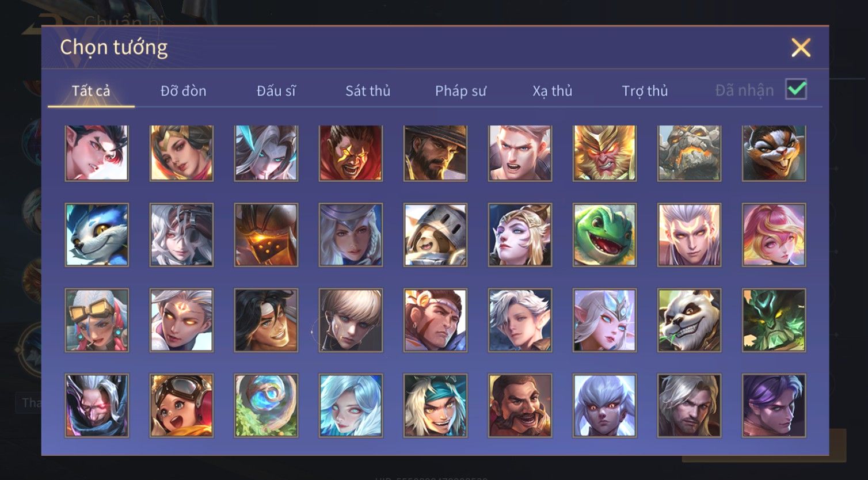
Task: Pick the girl with aviator goggles
Action: 181,405
